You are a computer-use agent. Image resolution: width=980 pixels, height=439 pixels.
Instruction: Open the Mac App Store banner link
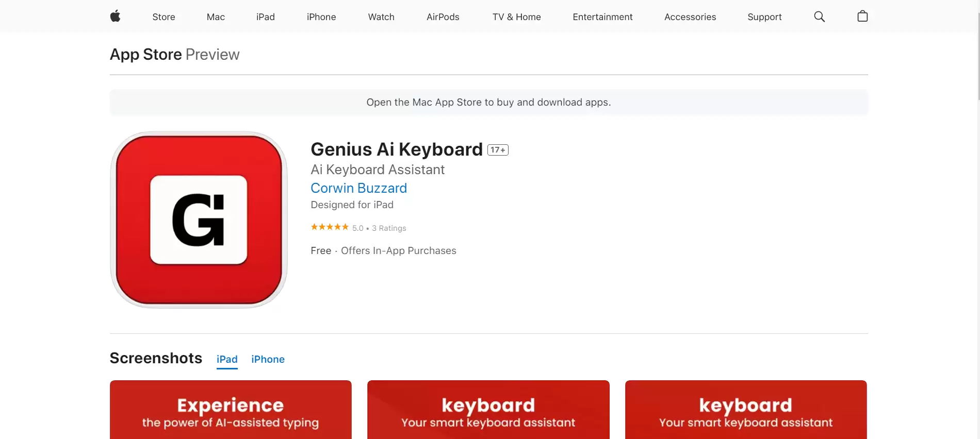pos(488,102)
